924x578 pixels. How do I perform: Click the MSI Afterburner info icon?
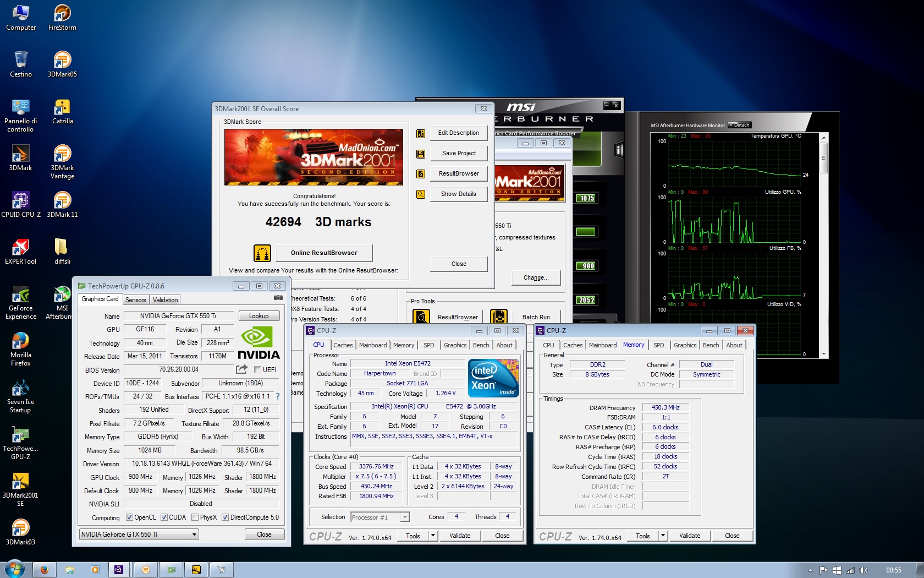point(619,150)
